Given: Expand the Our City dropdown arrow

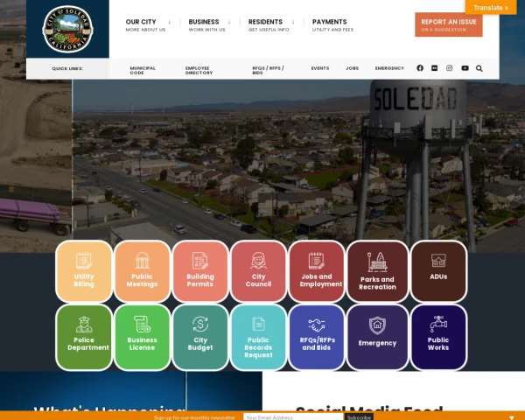Looking at the screenshot, I should coord(170,22).
